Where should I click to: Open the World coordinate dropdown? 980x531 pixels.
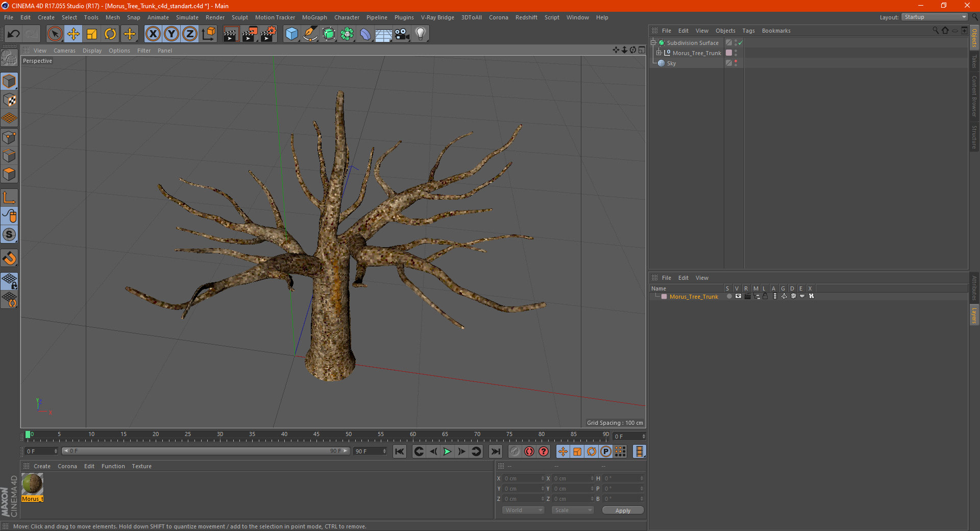523,510
